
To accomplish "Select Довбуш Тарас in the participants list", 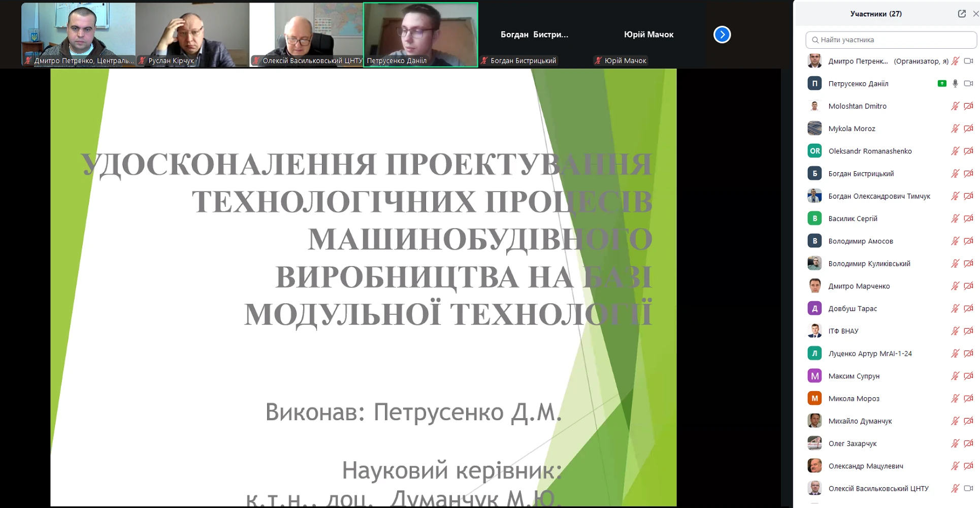I will click(x=853, y=308).
